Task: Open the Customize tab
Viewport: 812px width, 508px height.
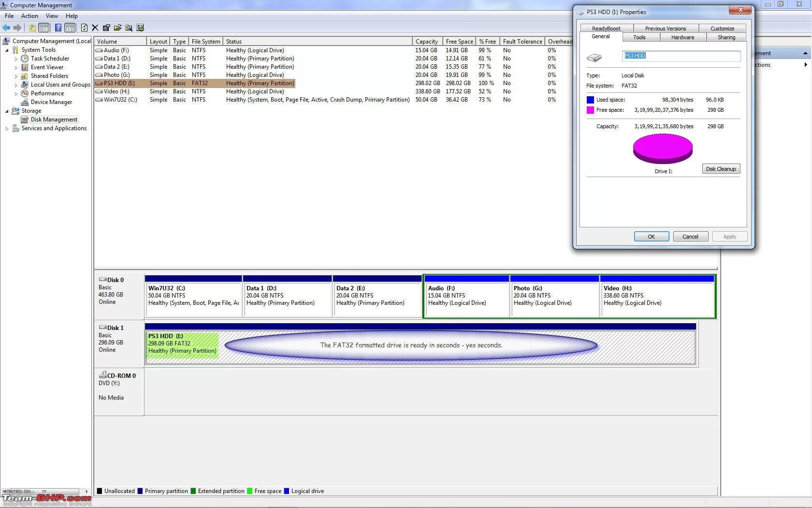Action: 723,29
